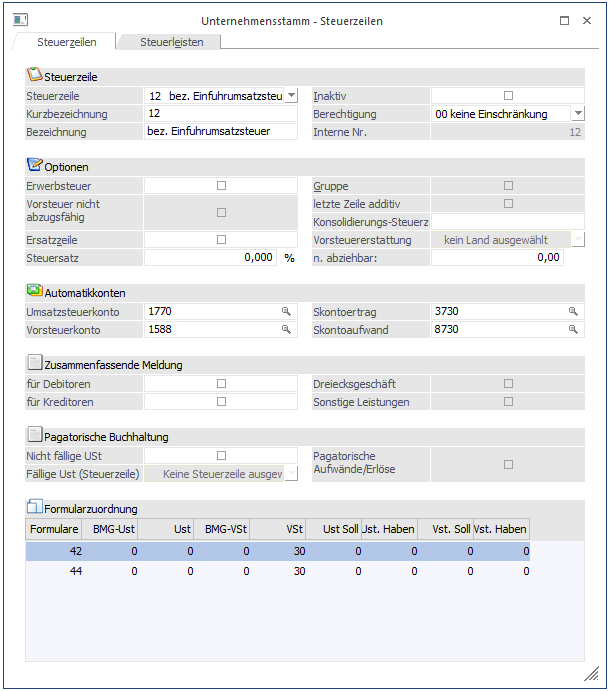Click the lookup icon beside Vorsteuerkonto 1588
This screenshot has height=691, width=610.
pos(286,329)
